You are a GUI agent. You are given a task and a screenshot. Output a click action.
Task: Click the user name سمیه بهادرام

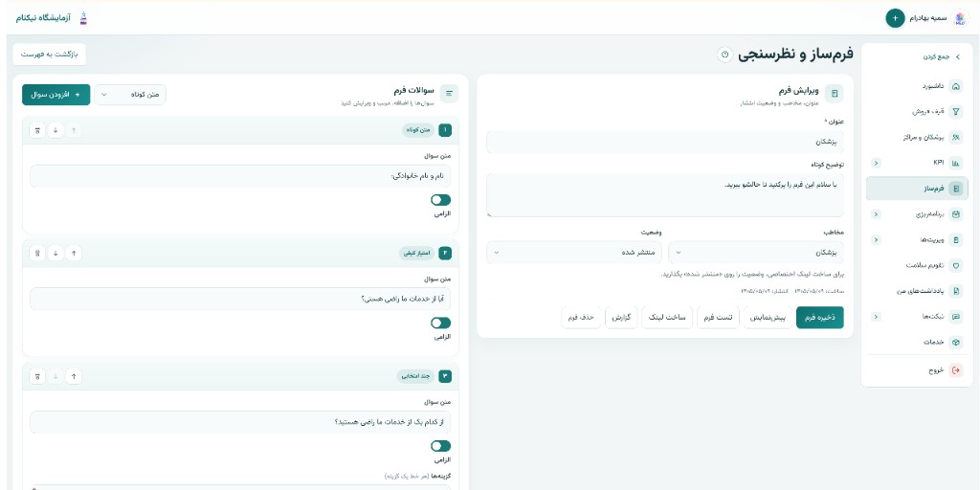[928, 18]
